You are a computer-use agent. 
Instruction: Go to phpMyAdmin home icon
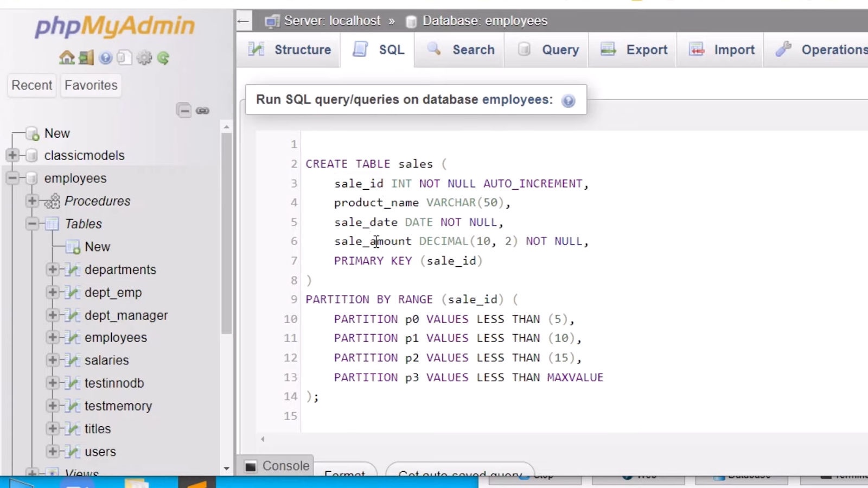click(67, 57)
